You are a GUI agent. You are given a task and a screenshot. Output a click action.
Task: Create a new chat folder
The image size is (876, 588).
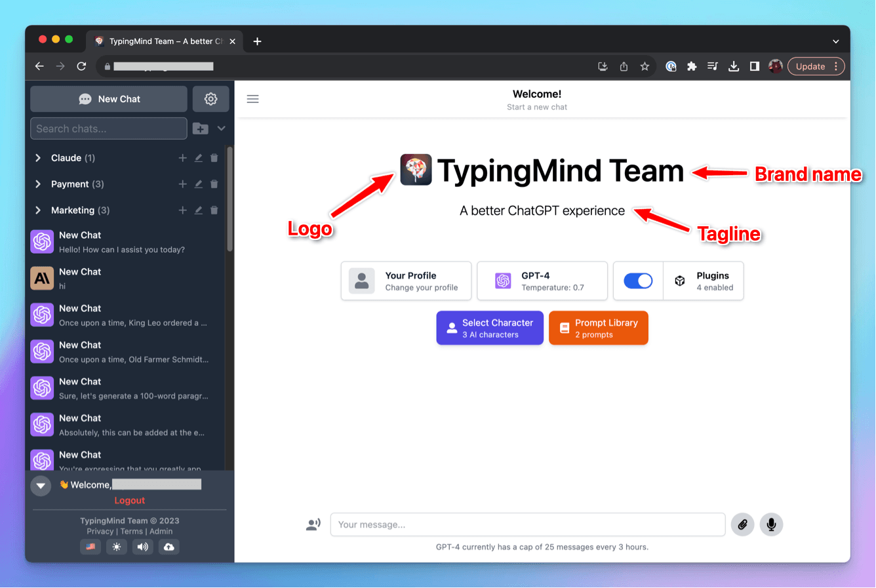(x=201, y=128)
